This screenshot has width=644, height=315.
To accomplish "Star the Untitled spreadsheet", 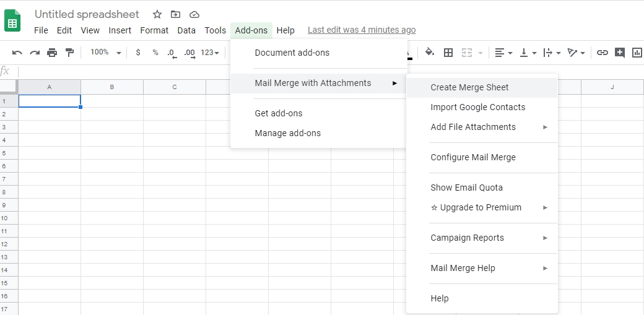I will point(157,14).
